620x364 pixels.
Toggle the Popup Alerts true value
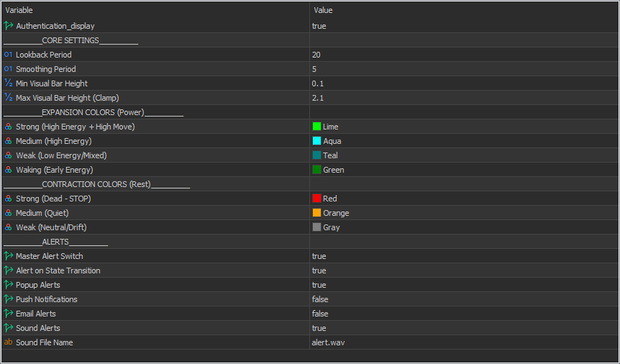click(x=319, y=285)
